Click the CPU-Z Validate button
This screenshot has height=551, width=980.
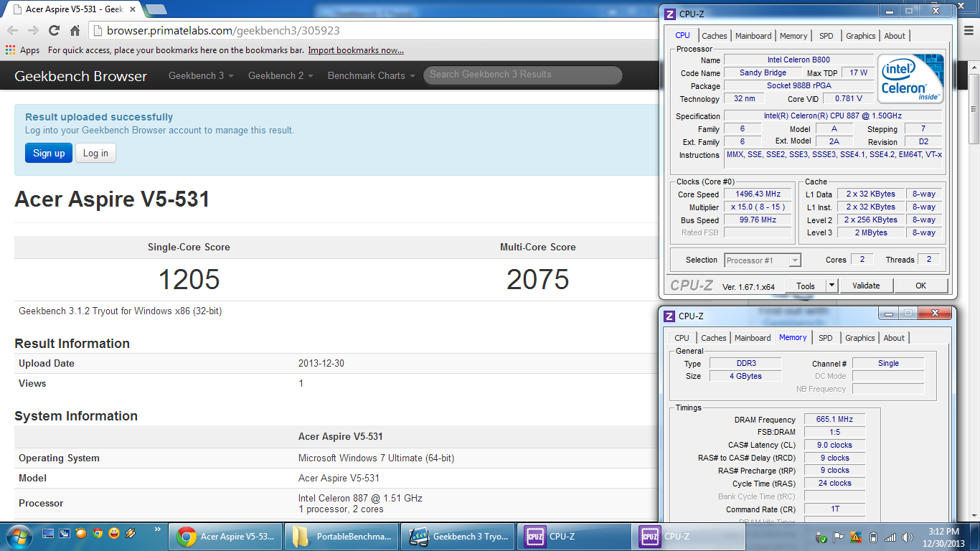tap(866, 286)
